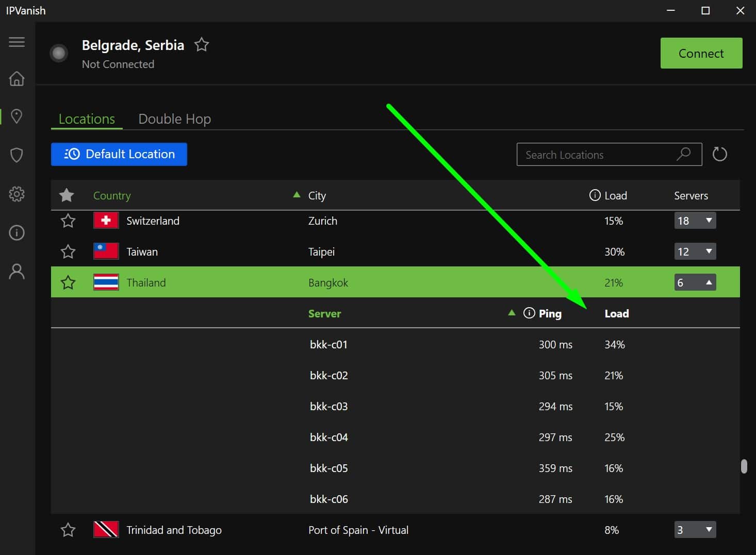Click the Thailand country name
This screenshot has height=555, width=756.
coord(146,283)
